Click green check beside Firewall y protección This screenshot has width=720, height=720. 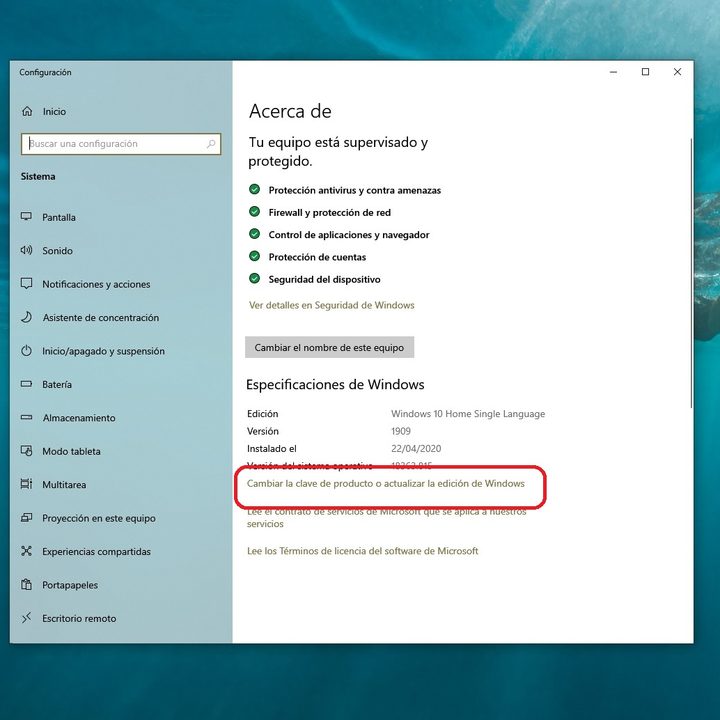point(254,212)
